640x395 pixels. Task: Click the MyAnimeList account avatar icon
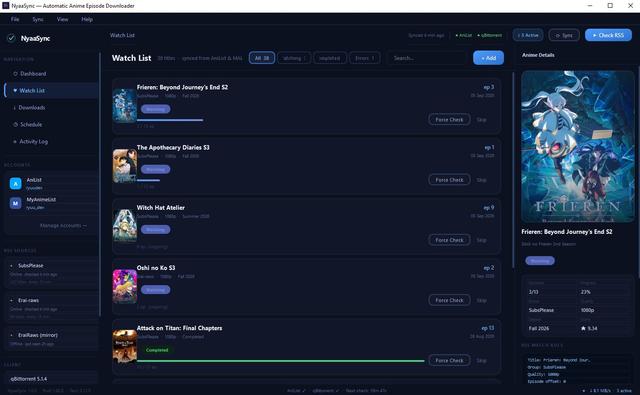pyautogui.click(x=16, y=203)
